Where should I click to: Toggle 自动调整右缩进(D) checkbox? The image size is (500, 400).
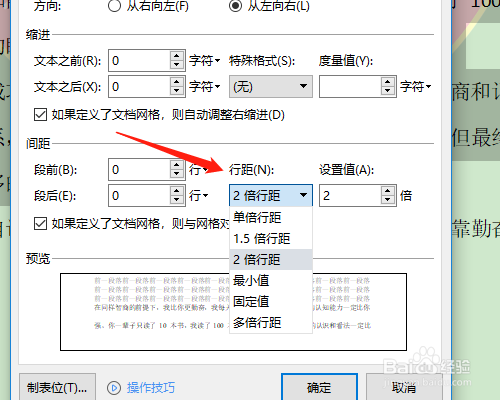40,114
